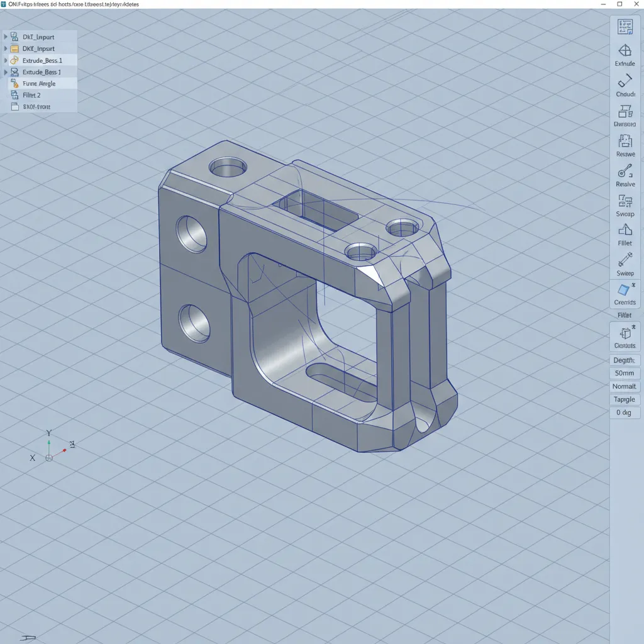The width and height of the screenshot is (644, 644).
Task: Expand the DkT_Import tree node
Action: tap(6, 36)
